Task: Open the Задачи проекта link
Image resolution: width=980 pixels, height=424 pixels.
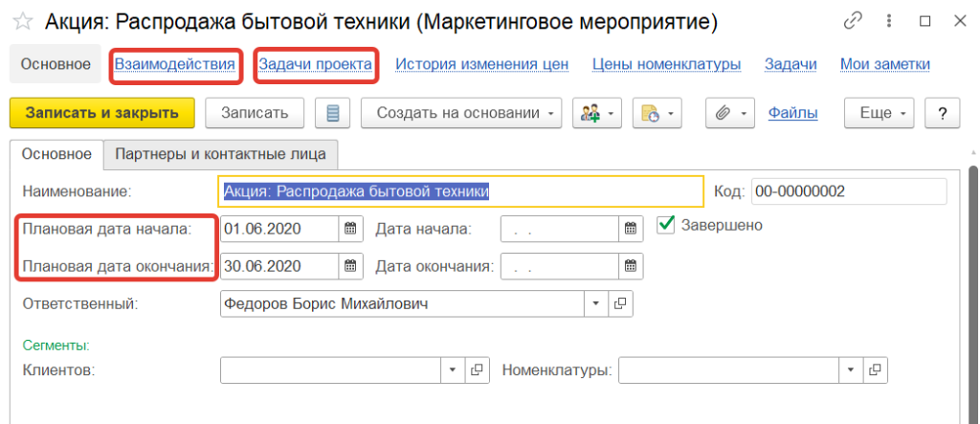Action: click(x=315, y=64)
